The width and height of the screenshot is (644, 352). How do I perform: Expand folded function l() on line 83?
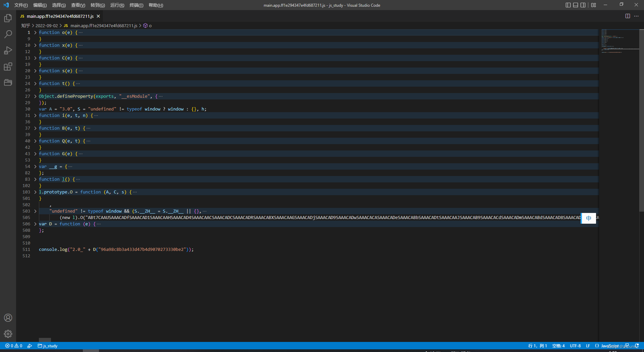coord(35,179)
